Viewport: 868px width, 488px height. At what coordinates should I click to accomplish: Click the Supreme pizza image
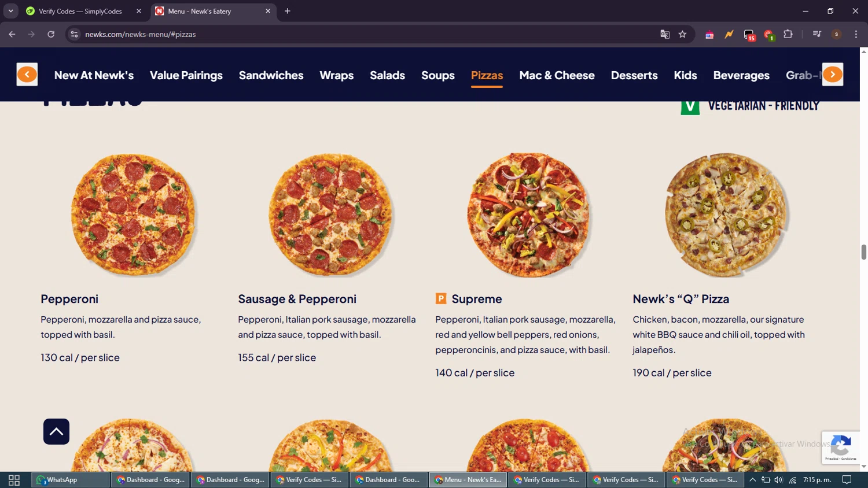tap(528, 215)
